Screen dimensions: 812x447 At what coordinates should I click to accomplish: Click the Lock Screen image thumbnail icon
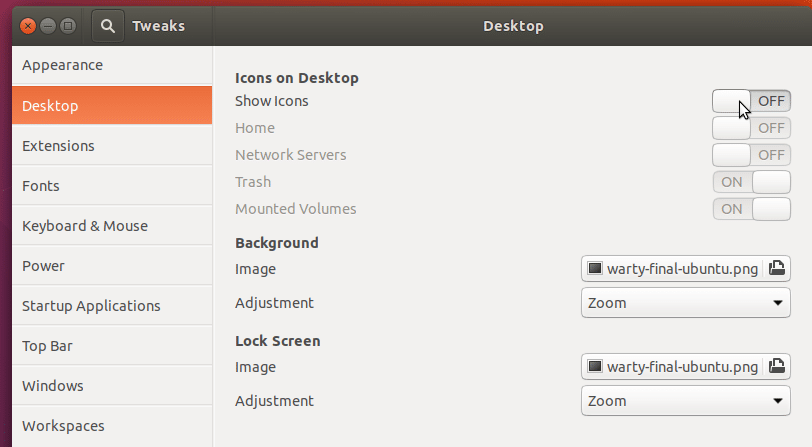(595, 366)
